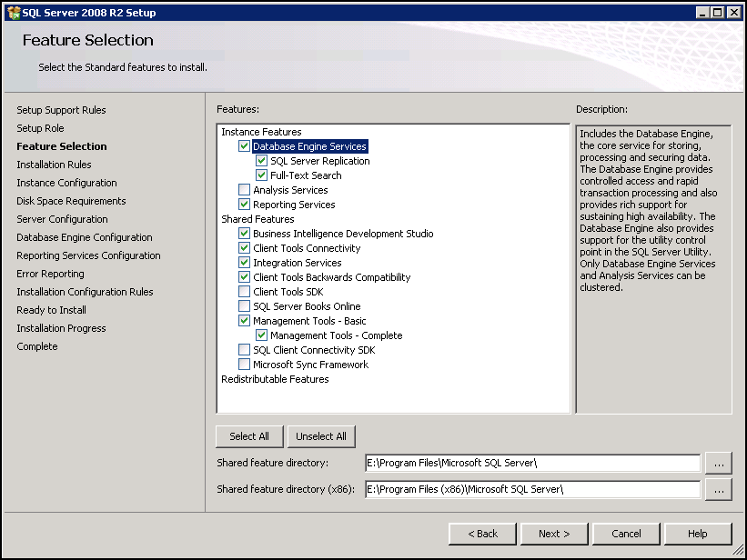Disable Management Tools - Complete
This screenshot has width=747, height=560.
(261, 335)
